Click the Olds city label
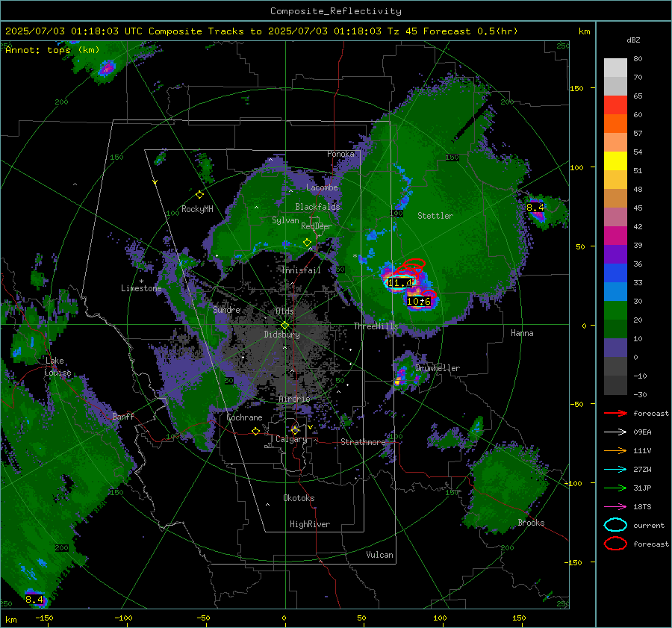672x628 pixels. coord(284,311)
